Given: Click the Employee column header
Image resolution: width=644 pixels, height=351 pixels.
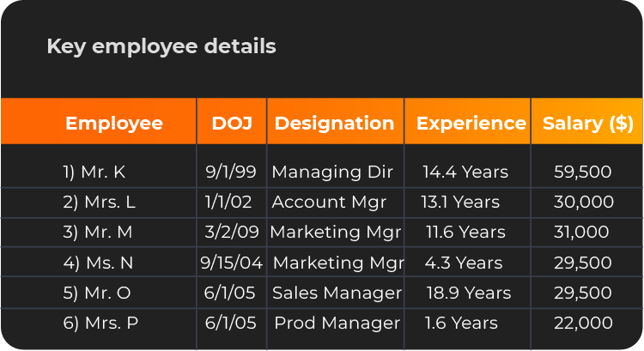Looking at the screenshot, I should coord(113,124).
